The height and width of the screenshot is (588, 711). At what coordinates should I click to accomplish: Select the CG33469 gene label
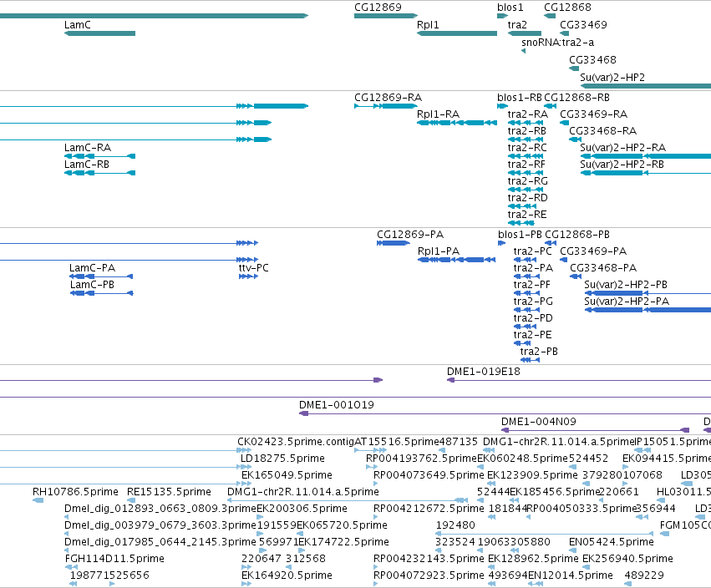[x=583, y=24]
